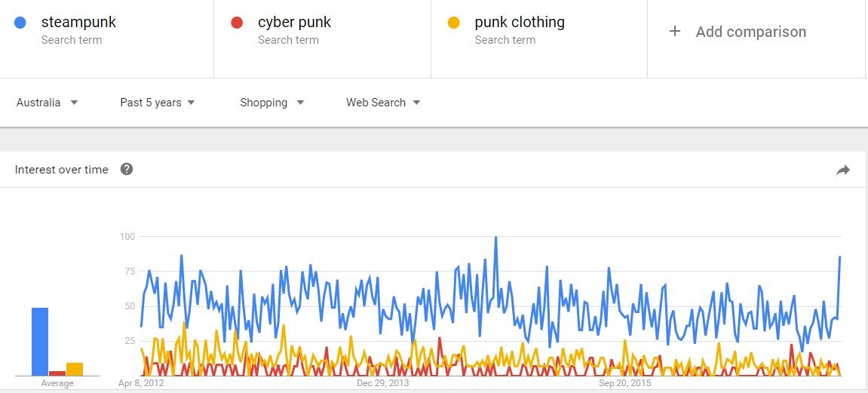Click the blue dot beside steampunk
This screenshot has width=868, height=393.
pyautogui.click(x=21, y=23)
